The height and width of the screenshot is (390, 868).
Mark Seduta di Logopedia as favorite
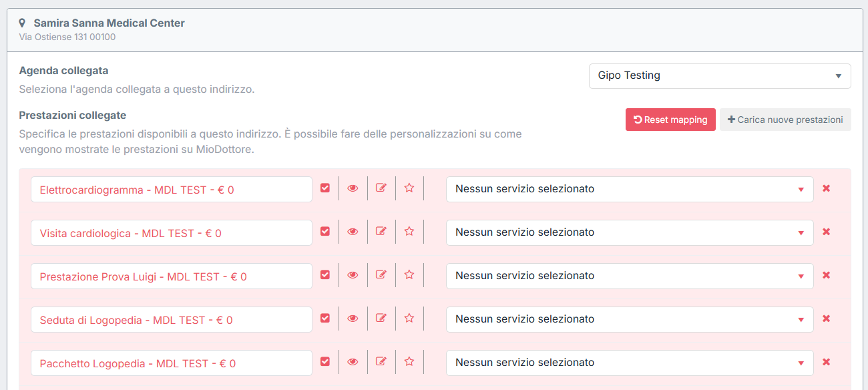[409, 319]
